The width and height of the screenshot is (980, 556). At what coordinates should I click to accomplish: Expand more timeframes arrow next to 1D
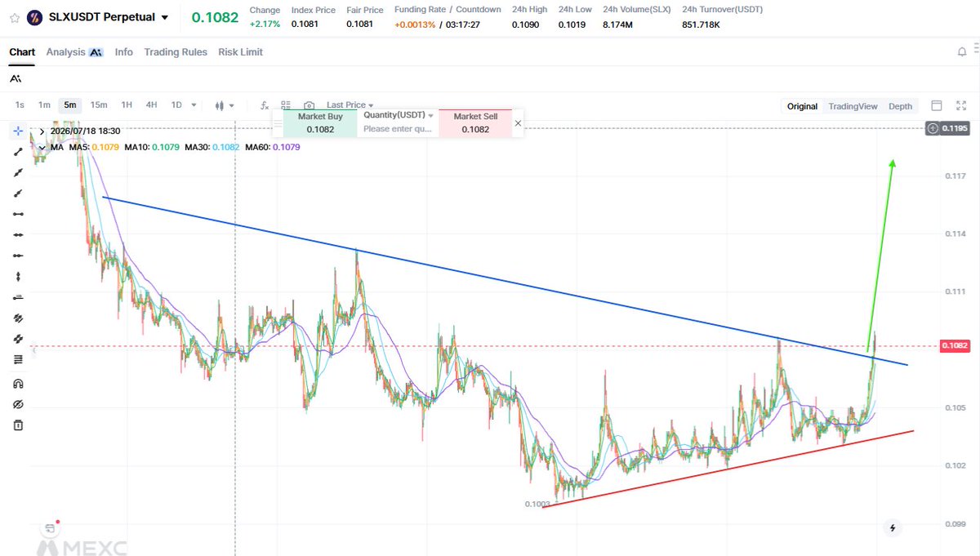click(x=194, y=105)
